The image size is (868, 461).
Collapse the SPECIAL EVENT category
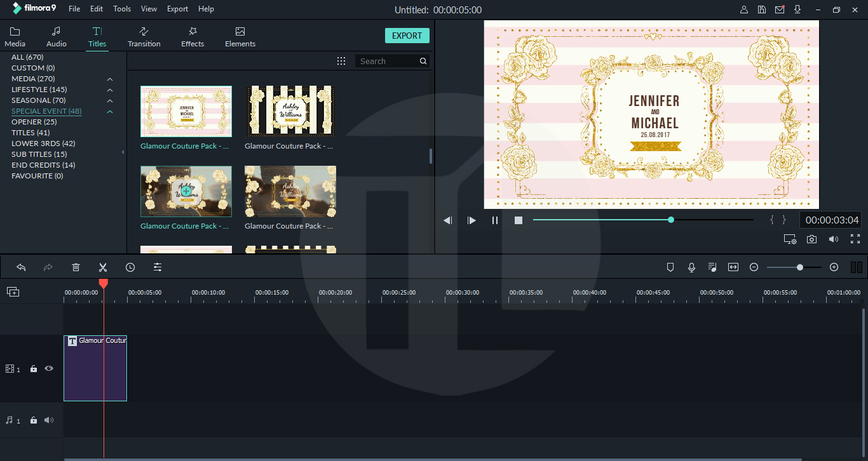point(109,110)
